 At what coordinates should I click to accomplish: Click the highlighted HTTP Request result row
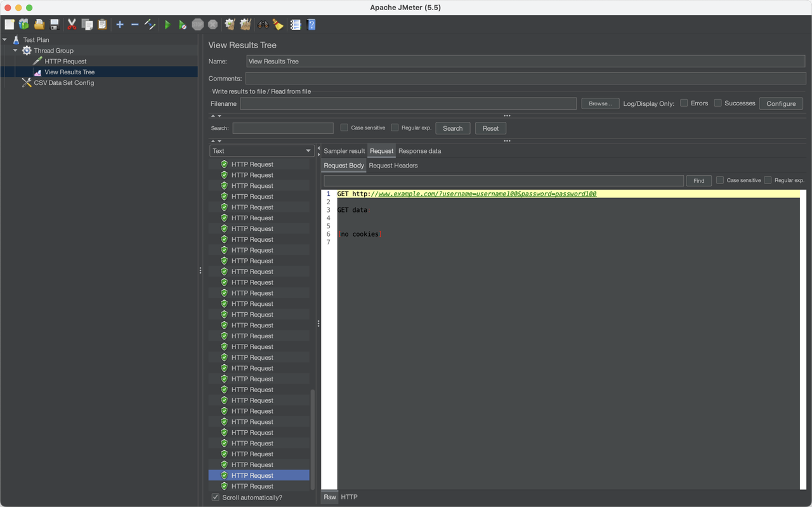pyautogui.click(x=259, y=475)
